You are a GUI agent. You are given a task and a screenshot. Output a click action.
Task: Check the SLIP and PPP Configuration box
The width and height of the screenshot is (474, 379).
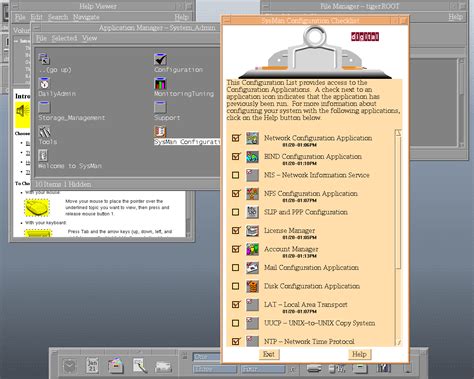(x=235, y=212)
